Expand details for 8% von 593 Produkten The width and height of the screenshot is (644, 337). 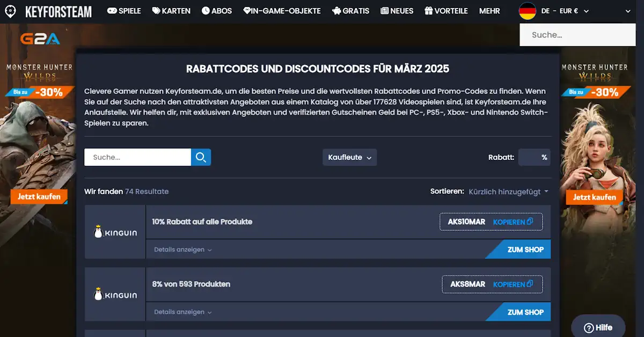point(182,312)
